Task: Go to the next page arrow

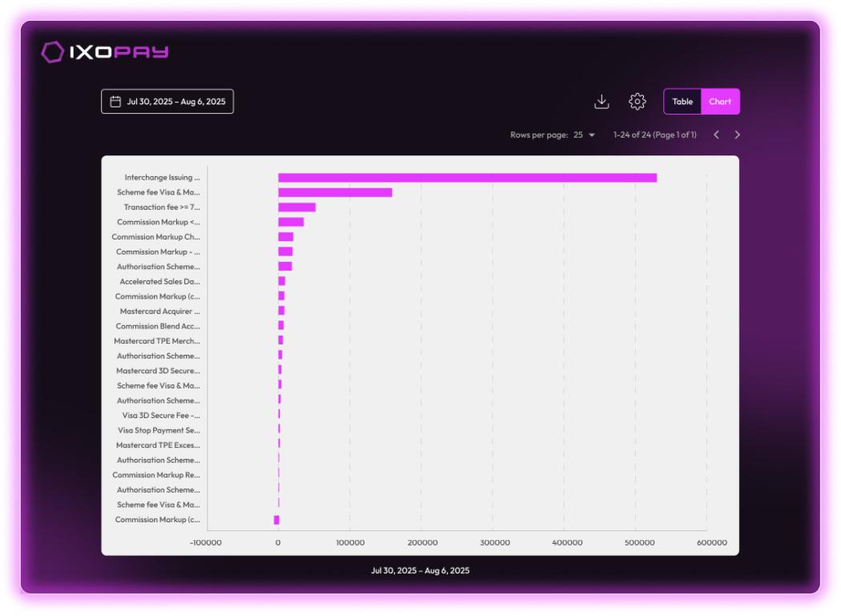Action: 737,135
